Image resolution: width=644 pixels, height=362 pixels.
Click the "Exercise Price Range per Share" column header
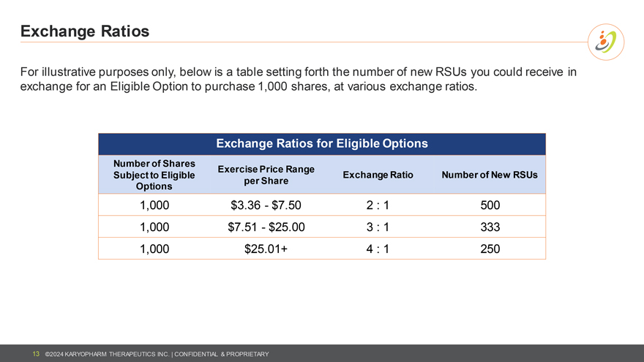click(266, 174)
